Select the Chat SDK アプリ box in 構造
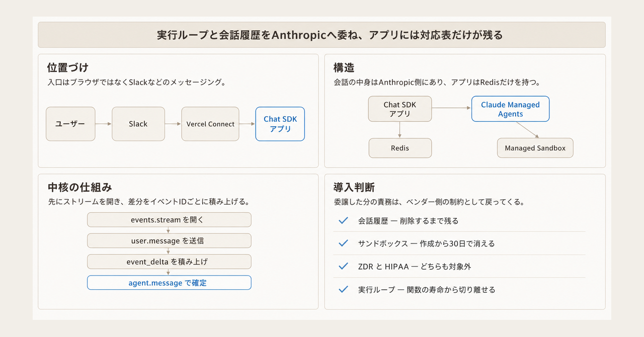This screenshot has height=337, width=644. point(400,109)
